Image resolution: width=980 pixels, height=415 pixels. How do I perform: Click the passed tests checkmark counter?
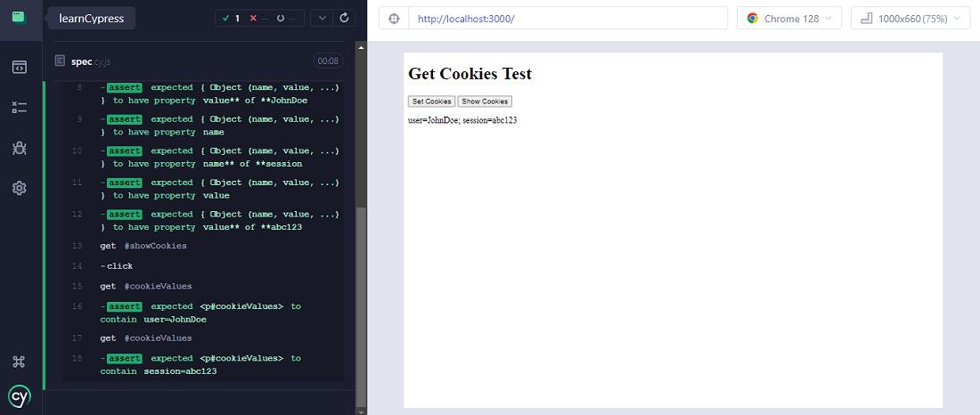[232, 18]
